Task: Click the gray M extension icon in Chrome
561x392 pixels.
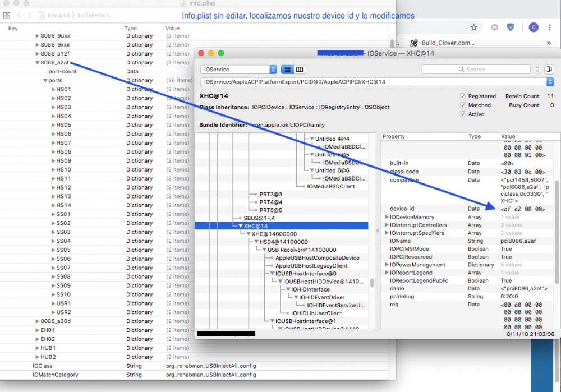Action: 494,27
